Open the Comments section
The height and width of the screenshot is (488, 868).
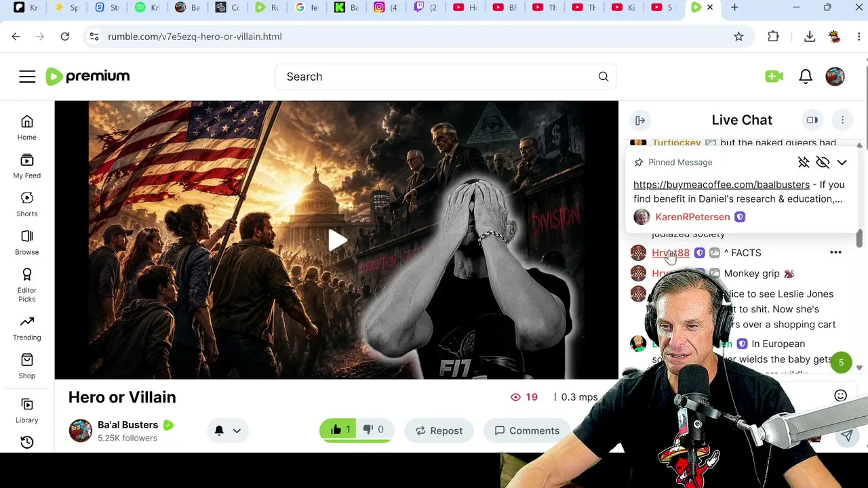527,430
